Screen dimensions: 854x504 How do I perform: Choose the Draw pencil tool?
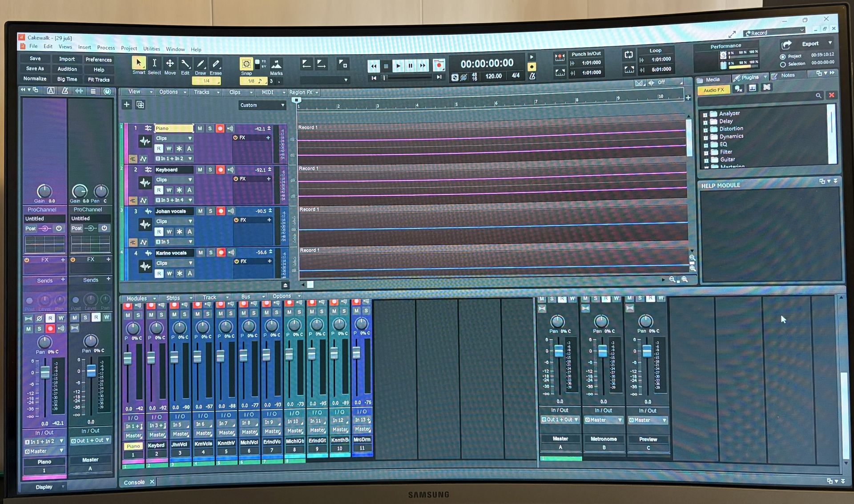click(x=201, y=65)
